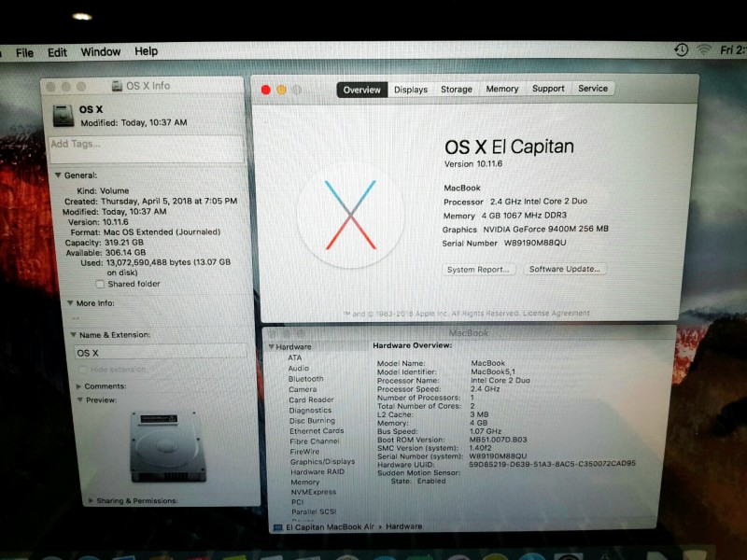Toggle the Hide extension checkbox
This screenshot has height=560, width=747.
(x=82, y=370)
